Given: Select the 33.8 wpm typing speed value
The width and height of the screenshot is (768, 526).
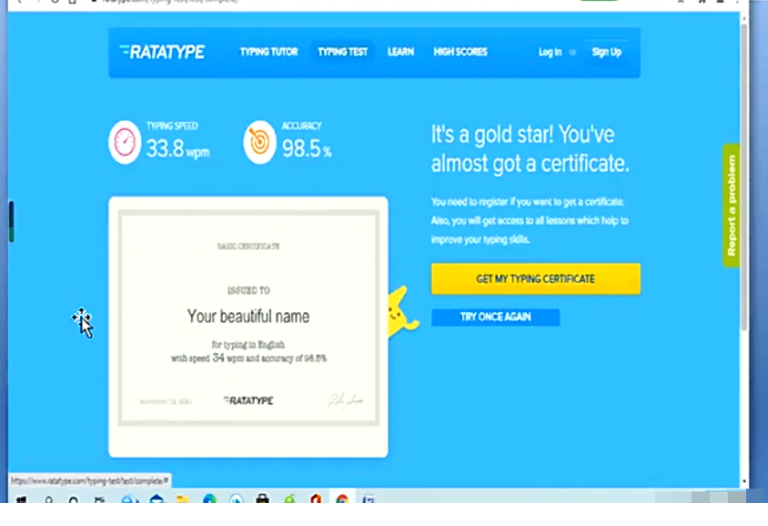Looking at the screenshot, I should coord(178,148).
